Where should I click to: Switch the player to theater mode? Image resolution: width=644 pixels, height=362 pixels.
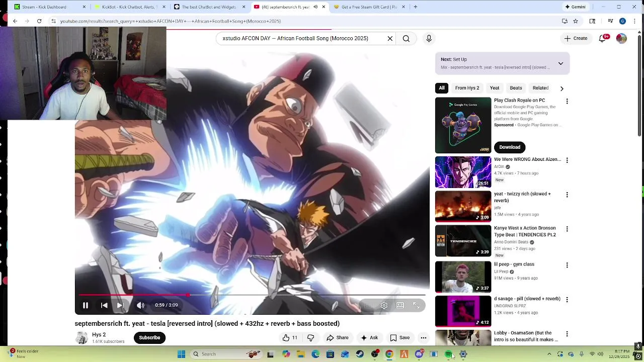click(400, 305)
